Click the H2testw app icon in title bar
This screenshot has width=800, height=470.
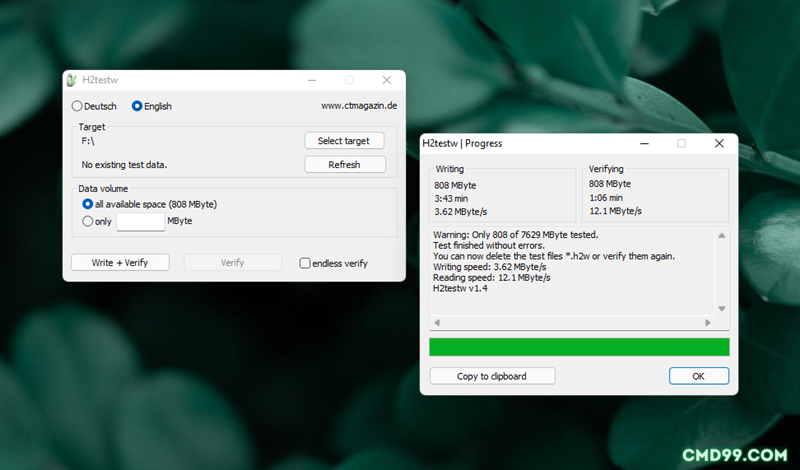72,80
